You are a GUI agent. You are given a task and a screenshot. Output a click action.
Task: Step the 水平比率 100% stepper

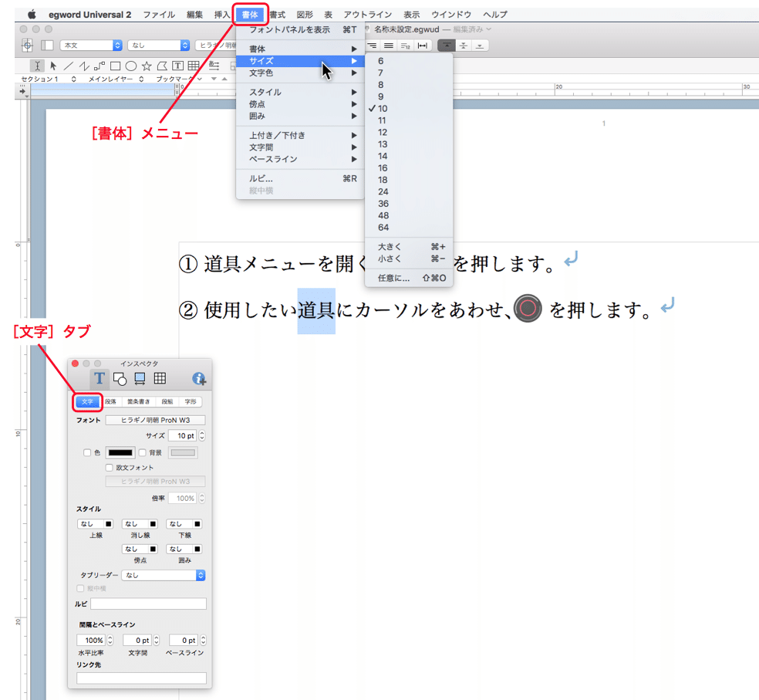coord(110,640)
